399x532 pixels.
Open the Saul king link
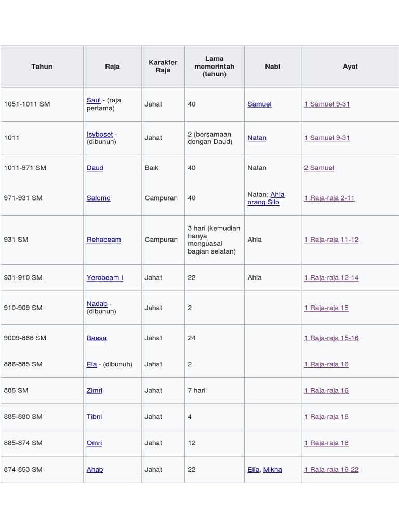[x=94, y=100]
